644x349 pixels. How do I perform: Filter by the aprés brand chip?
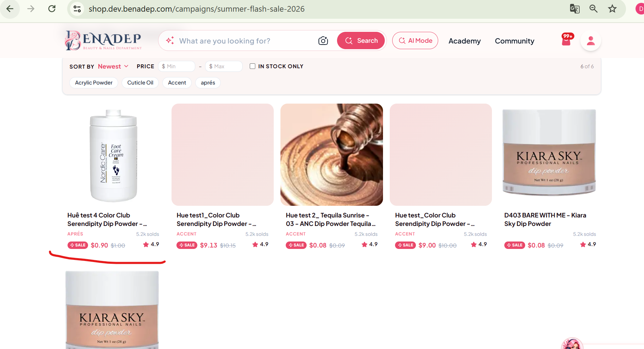click(208, 83)
